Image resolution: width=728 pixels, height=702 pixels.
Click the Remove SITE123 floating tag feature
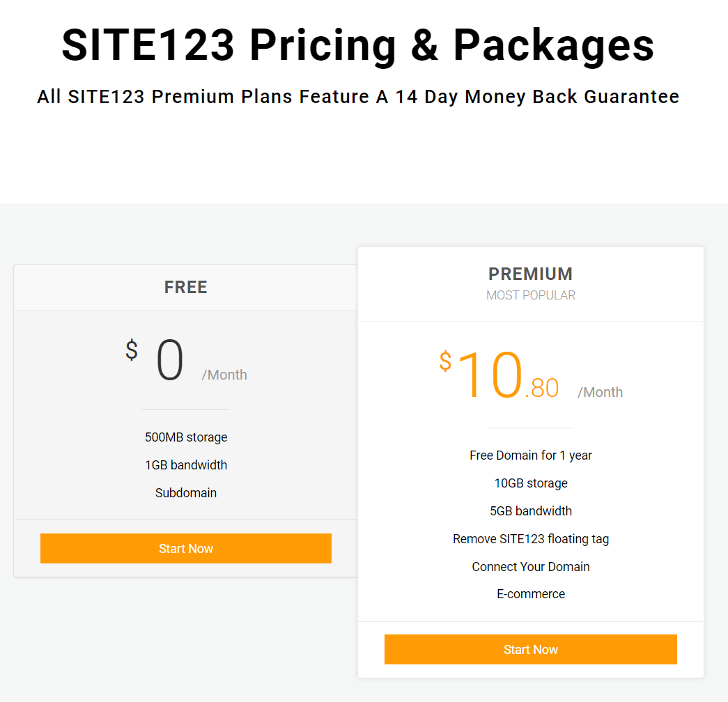[530, 538]
